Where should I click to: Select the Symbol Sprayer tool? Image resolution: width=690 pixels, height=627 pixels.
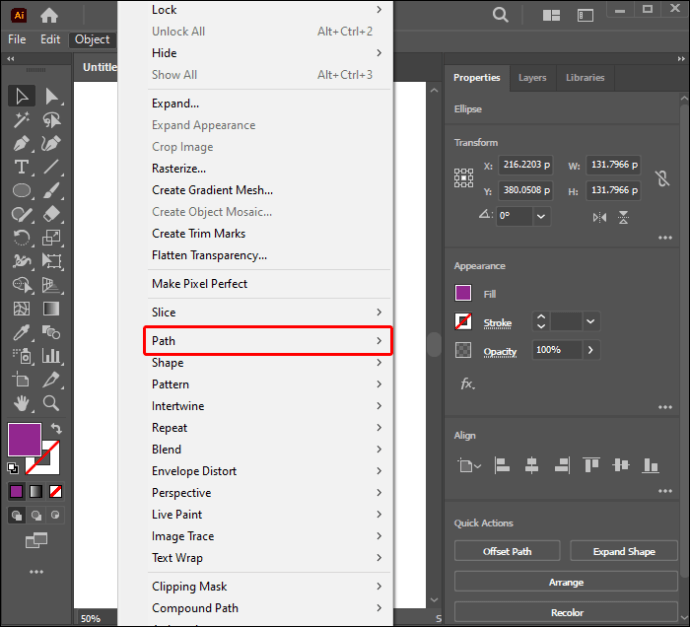(22, 356)
